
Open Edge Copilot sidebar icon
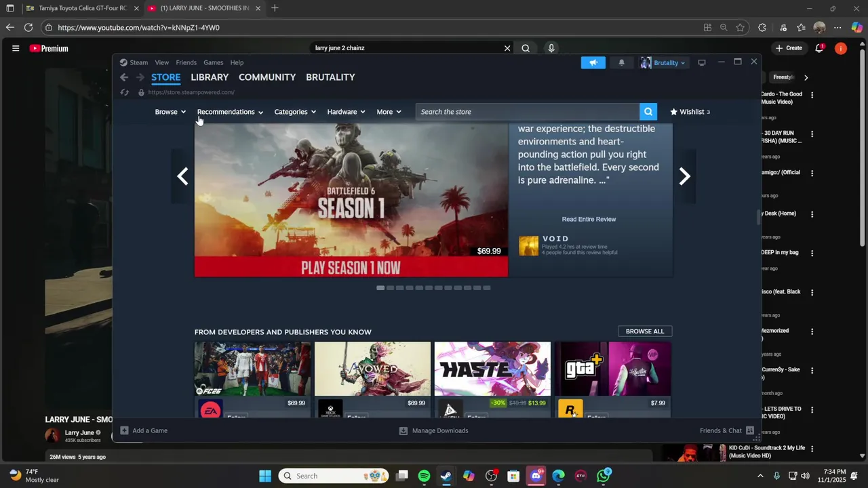pos(856,28)
